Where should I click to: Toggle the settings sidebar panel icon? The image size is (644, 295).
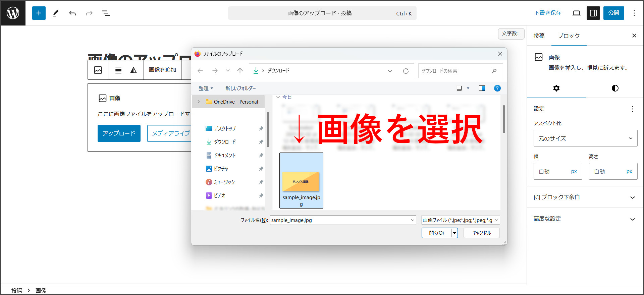point(593,13)
